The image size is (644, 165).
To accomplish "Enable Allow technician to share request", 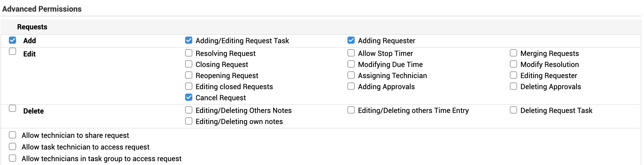I will point(12,135).
